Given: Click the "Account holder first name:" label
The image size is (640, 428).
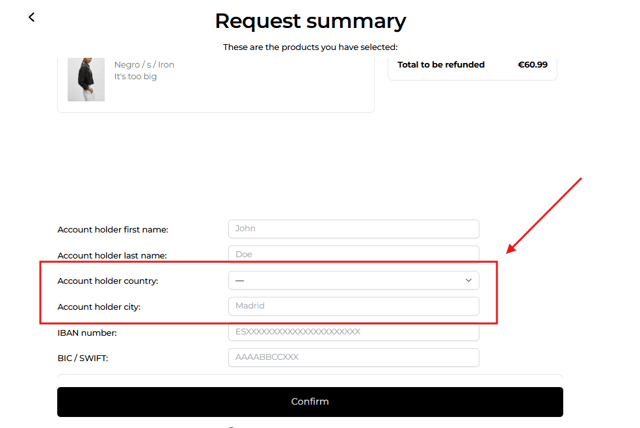Looking at the screenshot, I should 113,230.
